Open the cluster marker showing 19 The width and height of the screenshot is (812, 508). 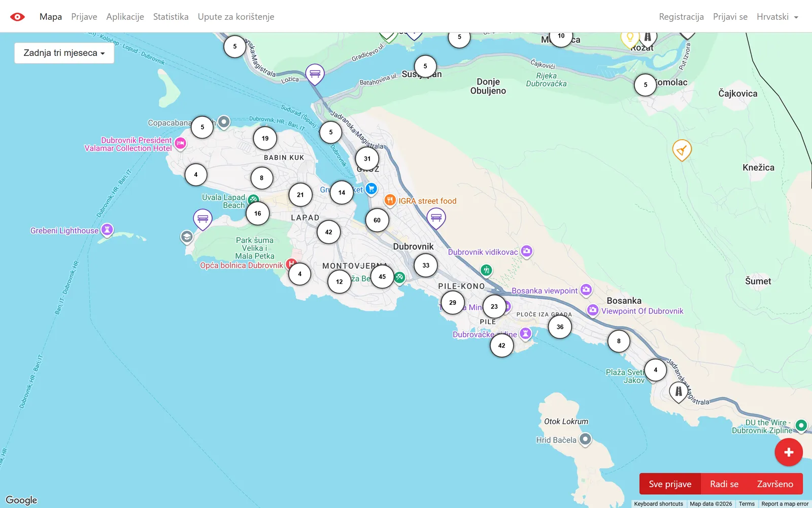point(265,138)
